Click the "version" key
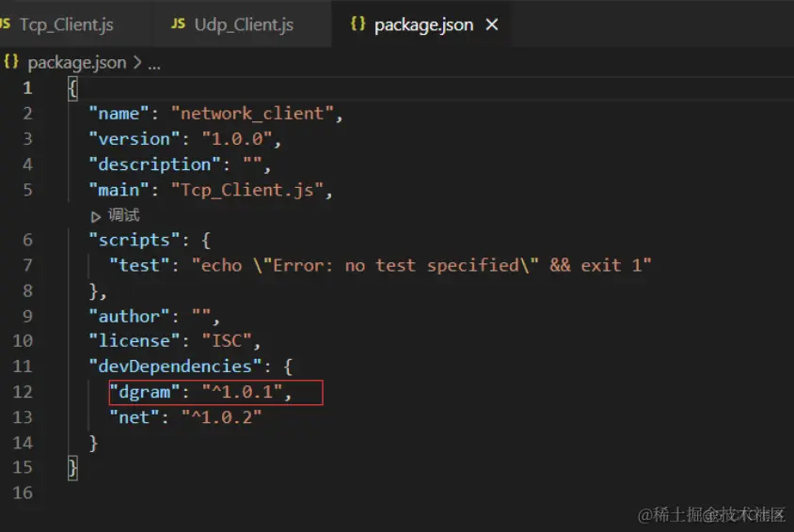Screen dimensions: 794x532 click(x=135, y=138)
